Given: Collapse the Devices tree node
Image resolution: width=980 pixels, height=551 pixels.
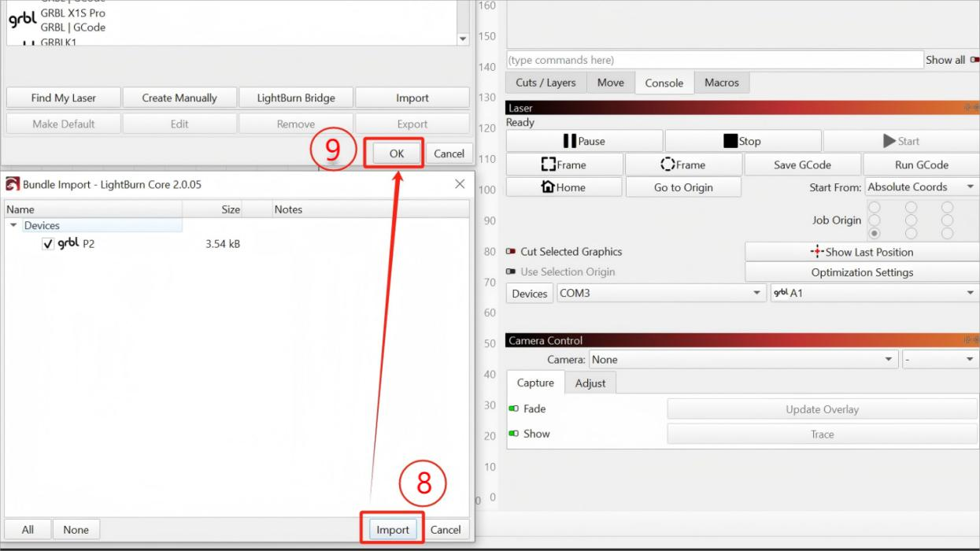Looking at the screenshot, I should coord(13,226).
